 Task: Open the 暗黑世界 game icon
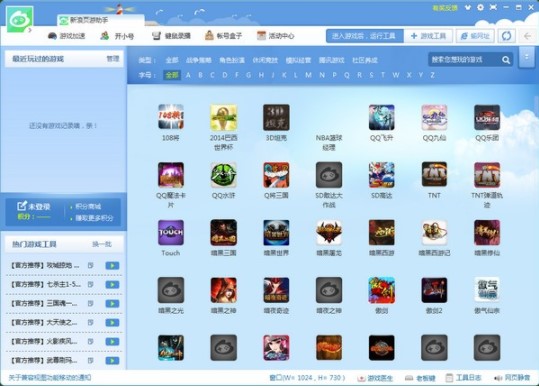tap(276, 233)
